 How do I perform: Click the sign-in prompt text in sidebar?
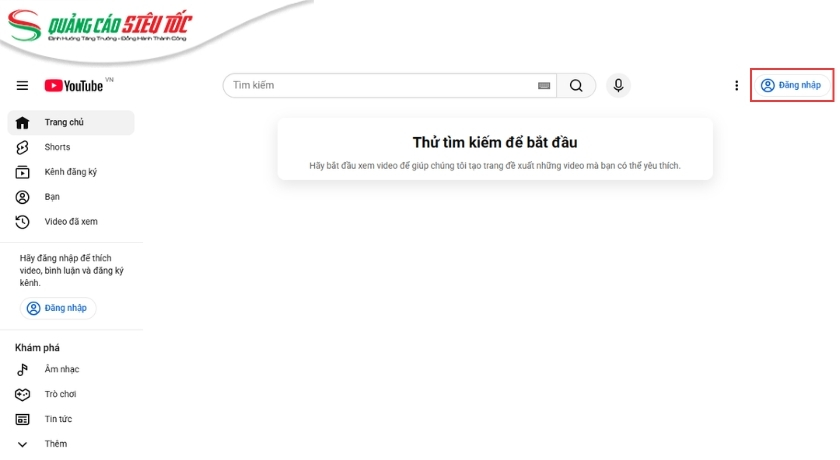coord(71,270)
